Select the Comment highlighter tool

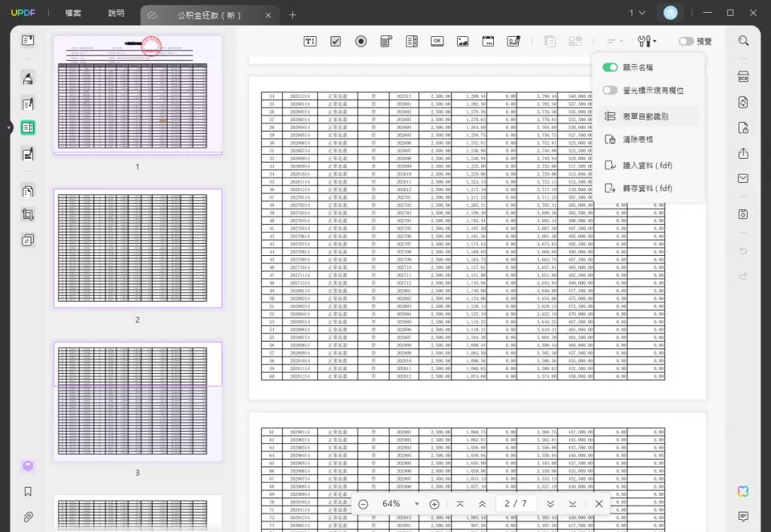tap(28, 78)
